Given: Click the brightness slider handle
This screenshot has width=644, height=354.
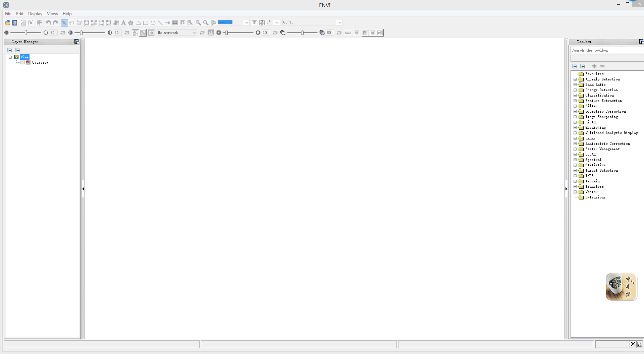Looking at the screenshot, I should [26, 33].
